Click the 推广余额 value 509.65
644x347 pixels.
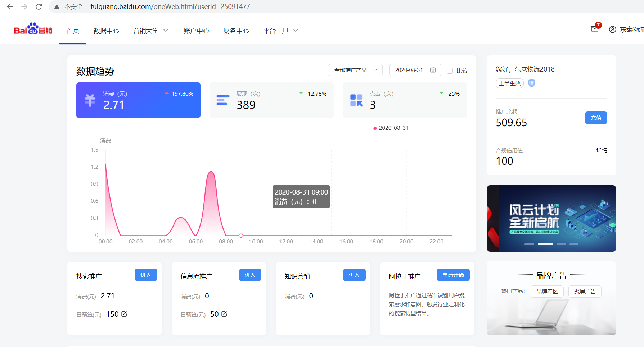[x=511, y=123]
